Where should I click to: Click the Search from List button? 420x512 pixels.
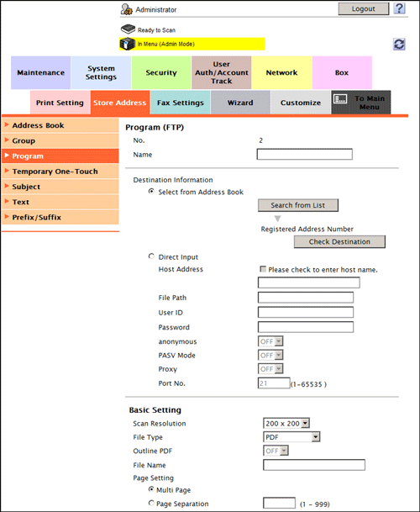298,205
